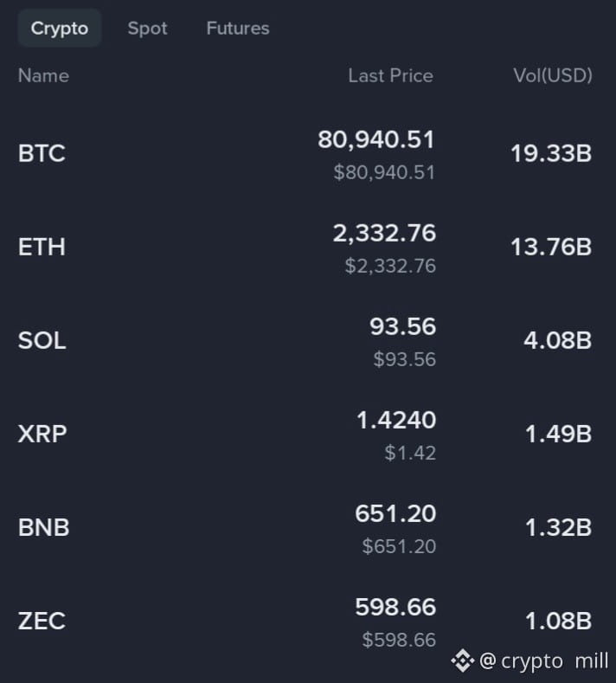The height and width of the screenshot is (683, 616).
Task: Open the ZEC entry
Action: (305, 622)
